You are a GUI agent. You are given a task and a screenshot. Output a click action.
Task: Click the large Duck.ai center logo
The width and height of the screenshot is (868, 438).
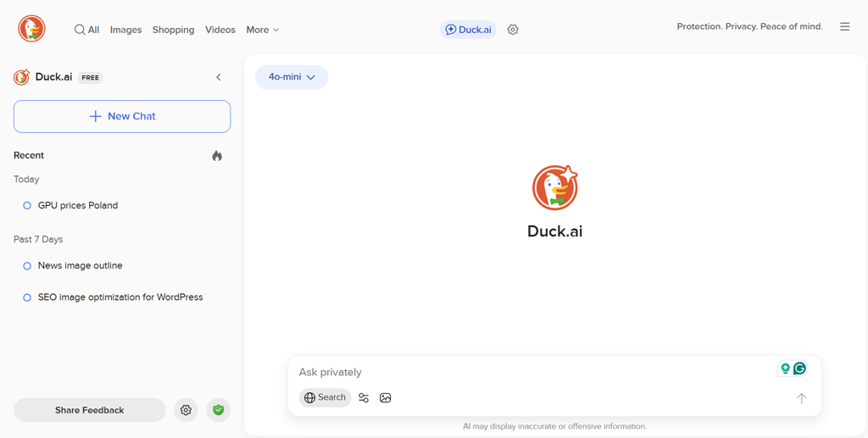click(x=554, y=187)
